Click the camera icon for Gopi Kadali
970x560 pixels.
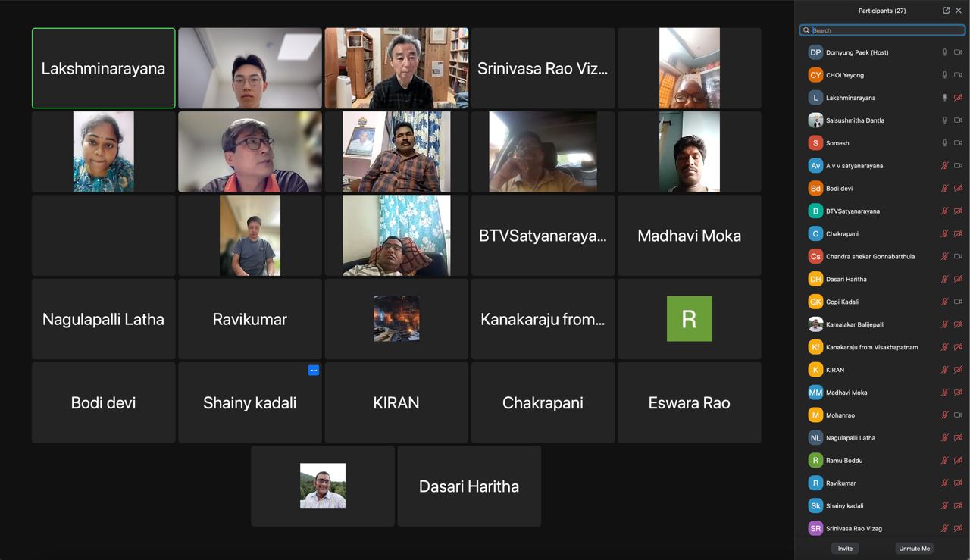point(958,302)
